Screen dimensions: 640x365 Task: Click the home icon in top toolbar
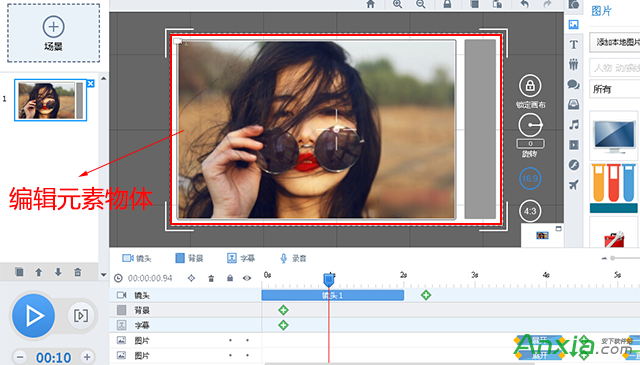(x=370, y=4)
